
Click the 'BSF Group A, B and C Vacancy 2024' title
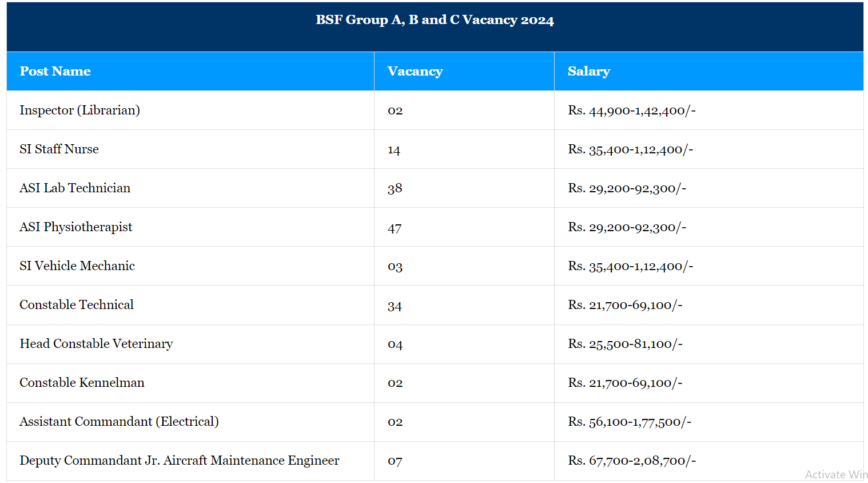coord(435,20)
